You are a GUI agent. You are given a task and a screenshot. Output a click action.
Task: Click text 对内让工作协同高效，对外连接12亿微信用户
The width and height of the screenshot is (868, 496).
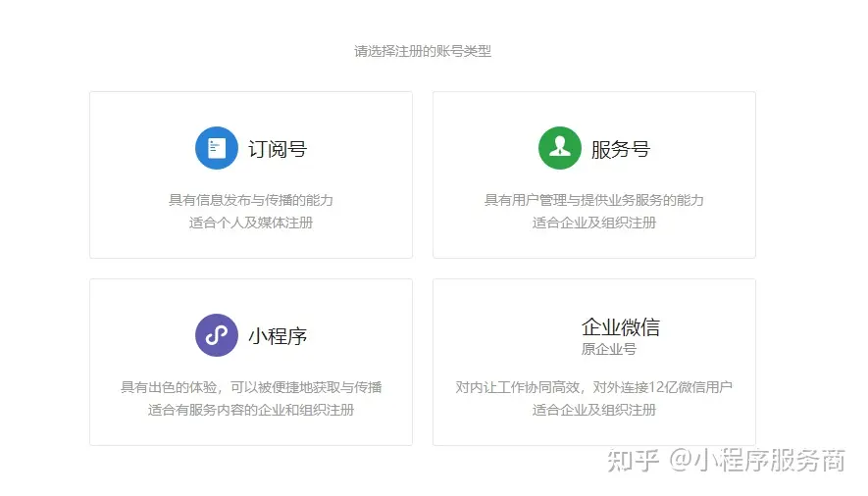point(594,387)
